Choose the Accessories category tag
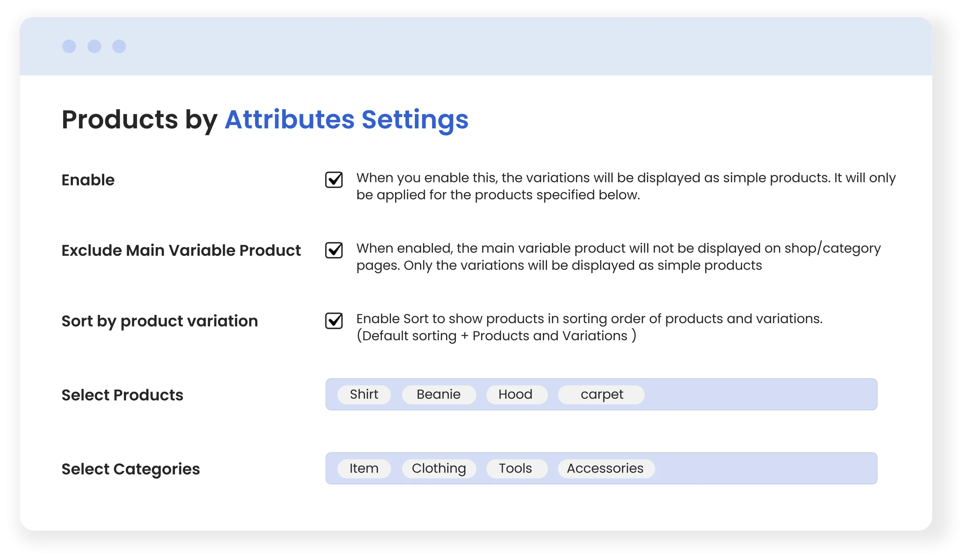The image size is (967, 560). pyautogui.click(x=606, y=469)
